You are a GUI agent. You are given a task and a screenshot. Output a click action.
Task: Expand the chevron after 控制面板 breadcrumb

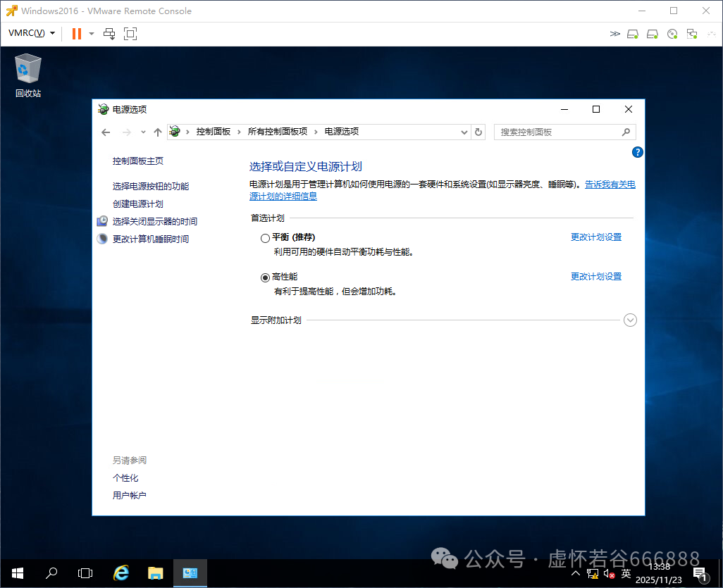[239, 132]
